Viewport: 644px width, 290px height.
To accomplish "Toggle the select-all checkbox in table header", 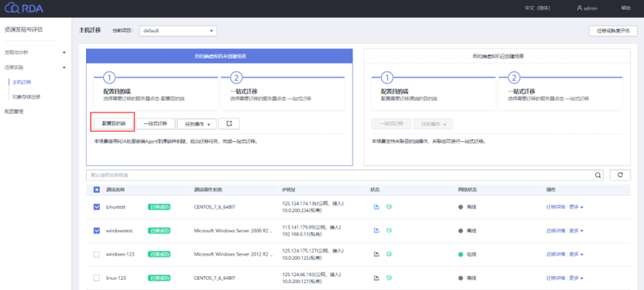I will [97, 190].
